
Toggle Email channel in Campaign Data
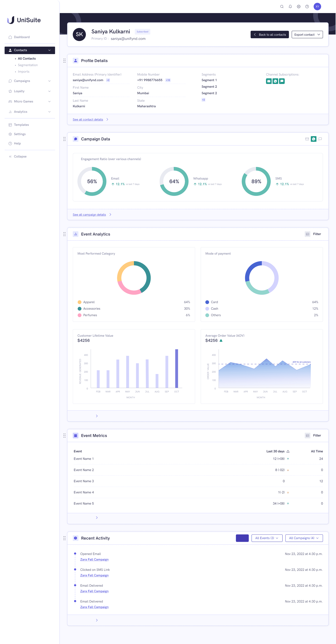(x=307, y=139)
